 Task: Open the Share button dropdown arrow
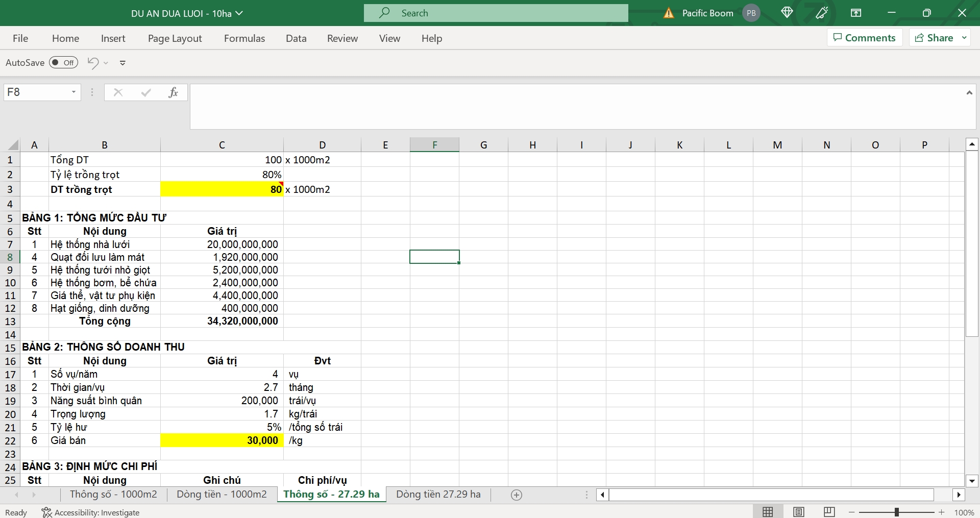(964, 38)
